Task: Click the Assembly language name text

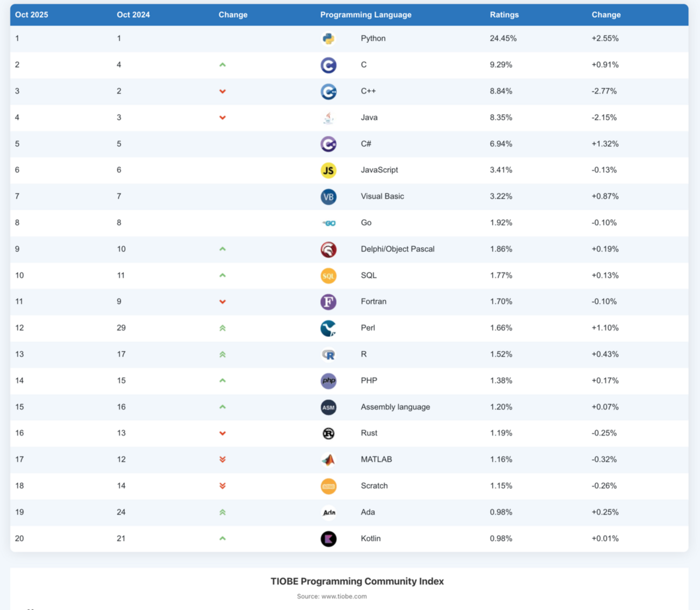Action: point(395,407)
